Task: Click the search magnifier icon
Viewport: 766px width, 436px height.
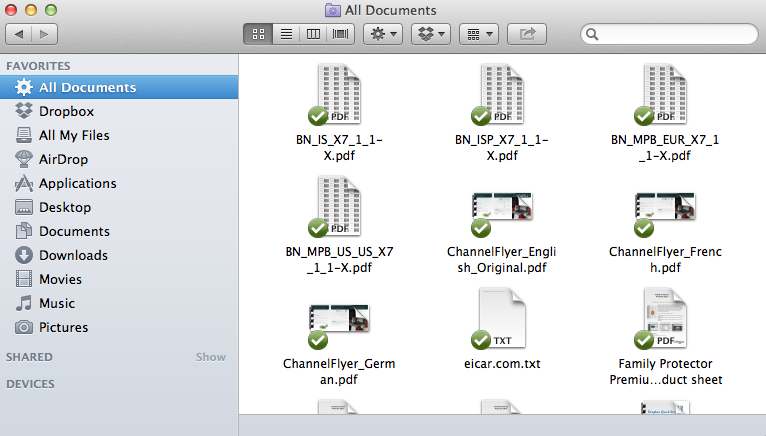Action: pyautogui.click(x=592, y=34)
